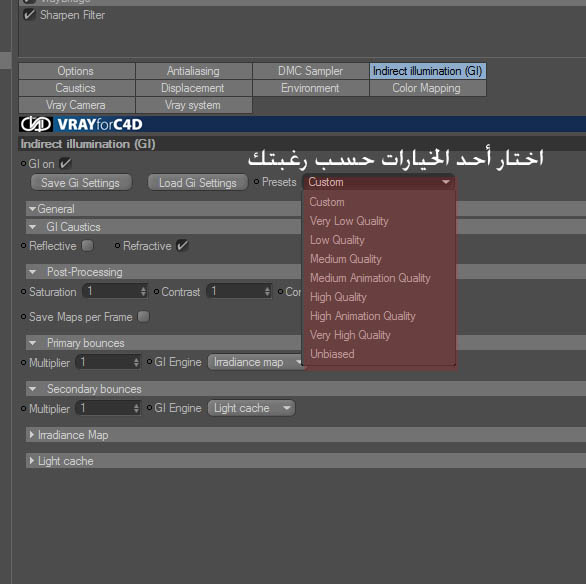Open the DMC Sampler tab
Viewport: 586px width, 584px height.
pyautogui.click(x=311, y=71)
